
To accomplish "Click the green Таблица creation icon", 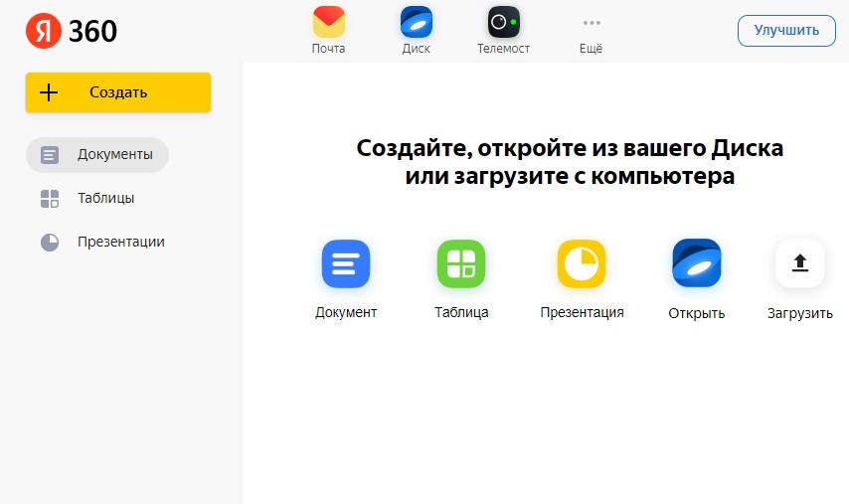I will click(461, 264).
